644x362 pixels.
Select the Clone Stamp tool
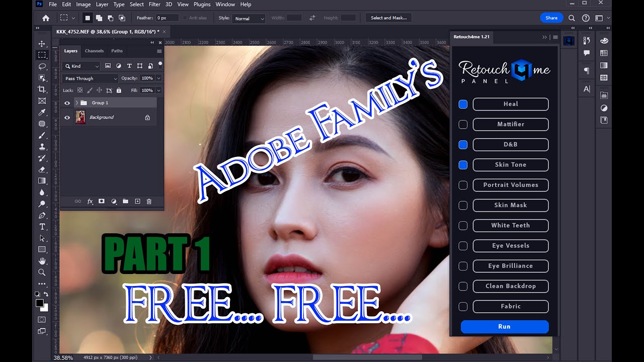click(42, 147)
